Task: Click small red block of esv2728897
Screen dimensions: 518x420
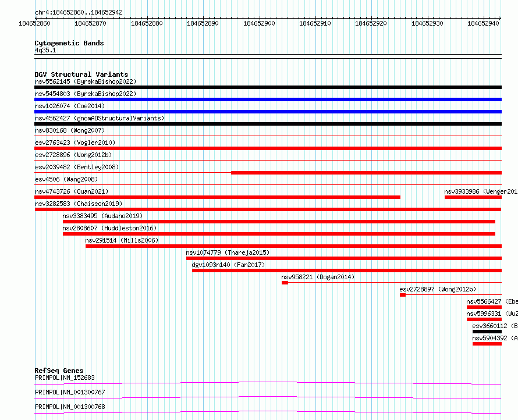Action: tap(402, 295)
